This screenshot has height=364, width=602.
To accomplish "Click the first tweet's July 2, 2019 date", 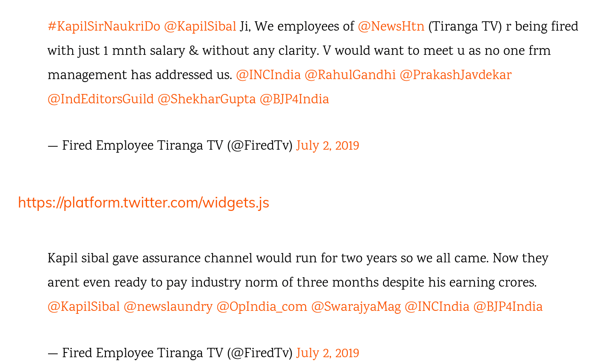I will pos(327,146).
